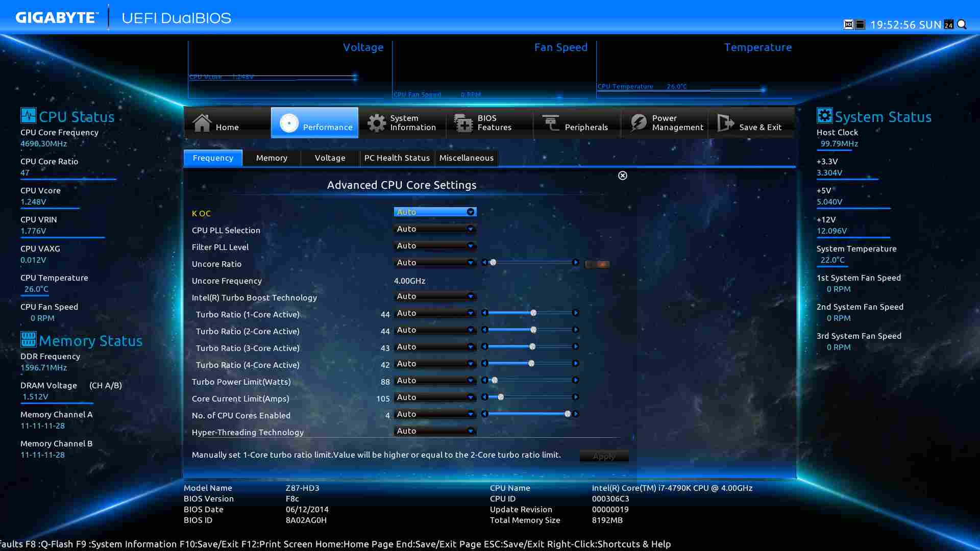Open the Miscellaneous tab
Screen dimensions: 980x551
pos(466,158)
